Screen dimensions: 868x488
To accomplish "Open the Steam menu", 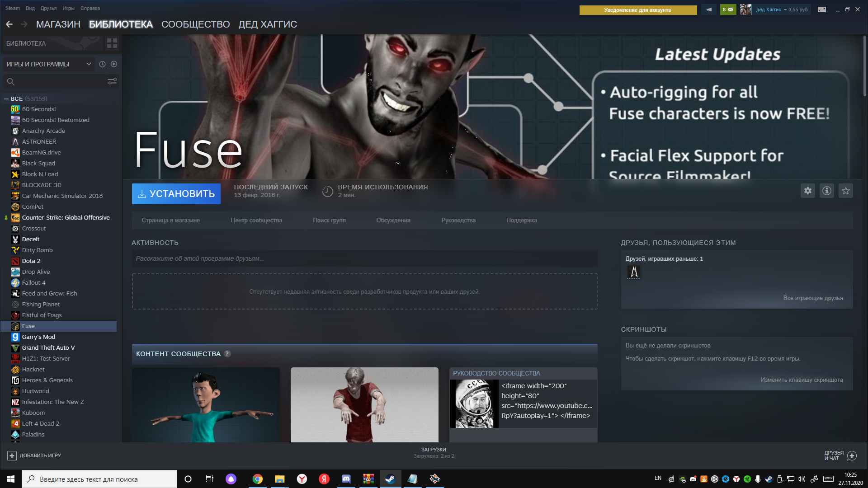I will pos(13,8).
